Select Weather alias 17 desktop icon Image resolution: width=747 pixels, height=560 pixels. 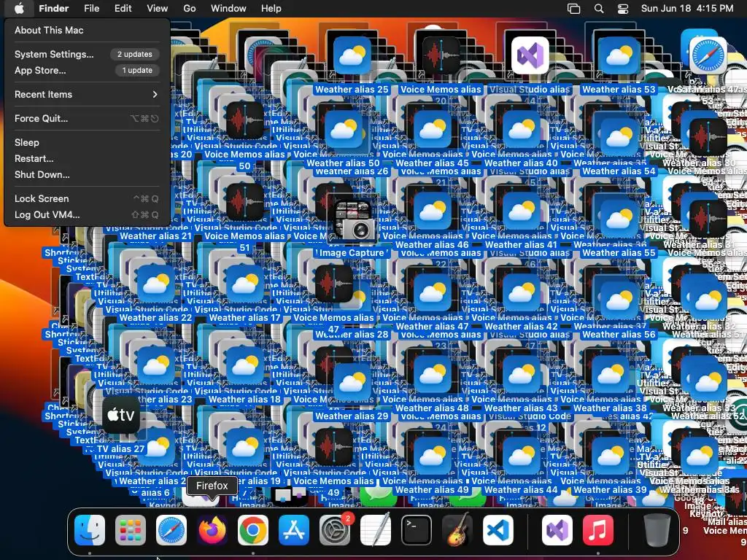point(244,284)
